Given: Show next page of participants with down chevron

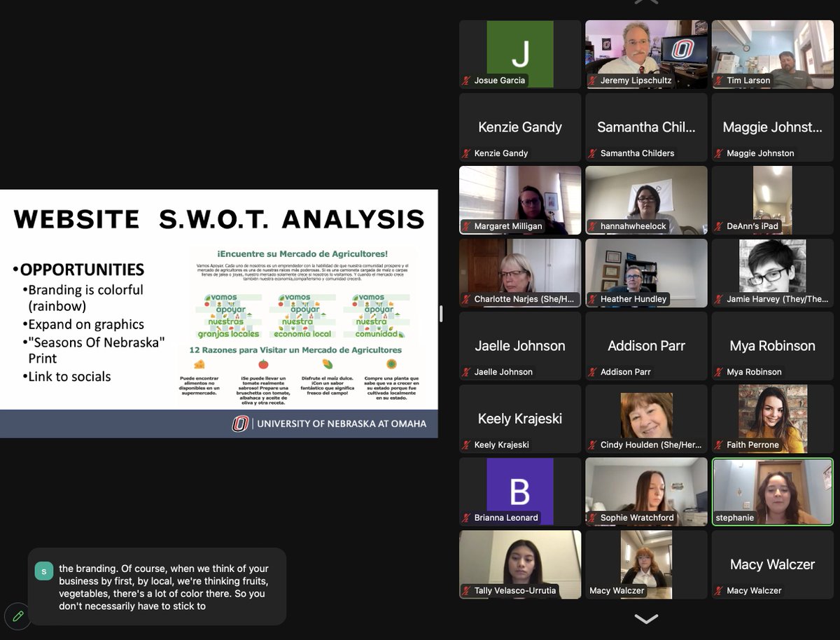Looking at the screenshot, I should (645, 619).
